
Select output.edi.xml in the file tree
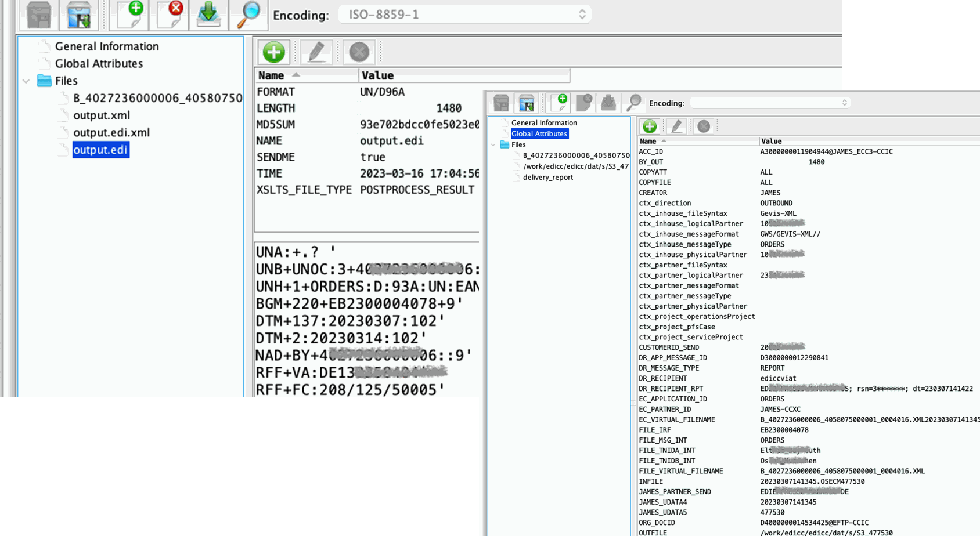111,133
